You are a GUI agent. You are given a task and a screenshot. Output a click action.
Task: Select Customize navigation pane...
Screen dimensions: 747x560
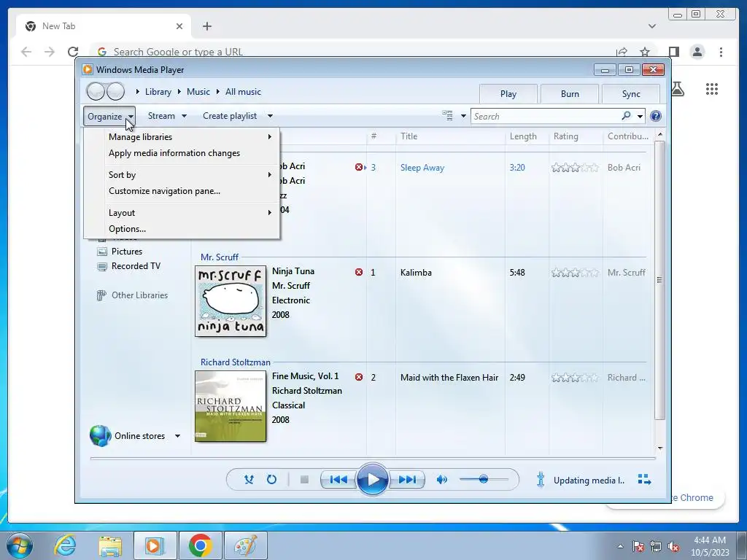pos(182,191)
